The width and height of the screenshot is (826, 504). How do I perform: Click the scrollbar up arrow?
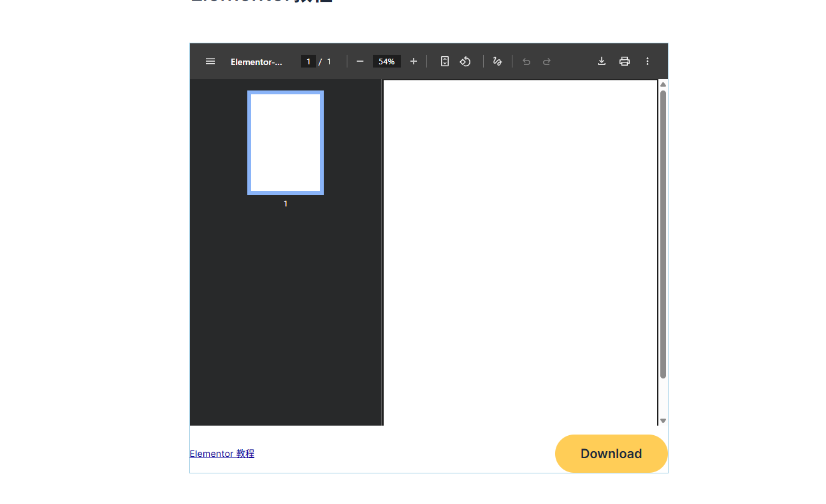coord(663,85)
